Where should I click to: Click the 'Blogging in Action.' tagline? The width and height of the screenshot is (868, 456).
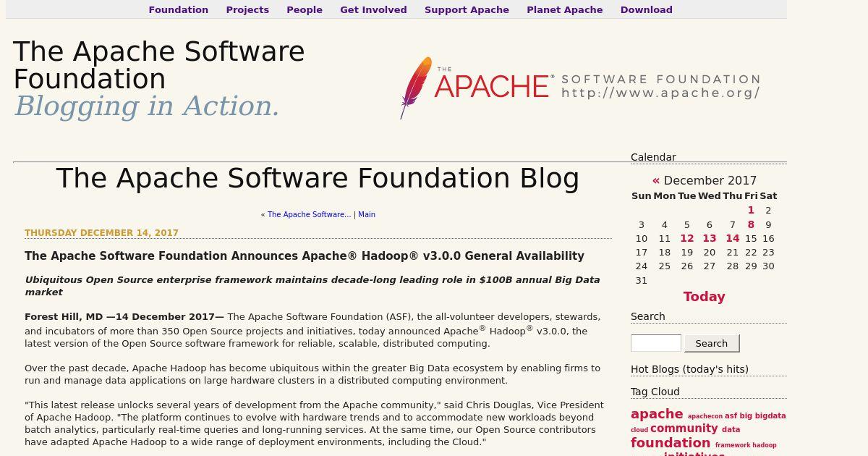[x=147, y=106]
